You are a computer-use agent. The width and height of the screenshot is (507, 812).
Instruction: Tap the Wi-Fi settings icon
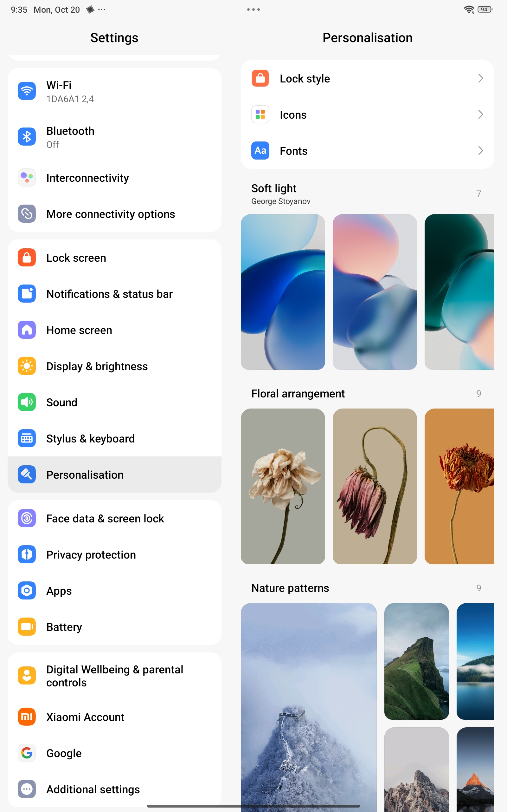pos(27,91)
